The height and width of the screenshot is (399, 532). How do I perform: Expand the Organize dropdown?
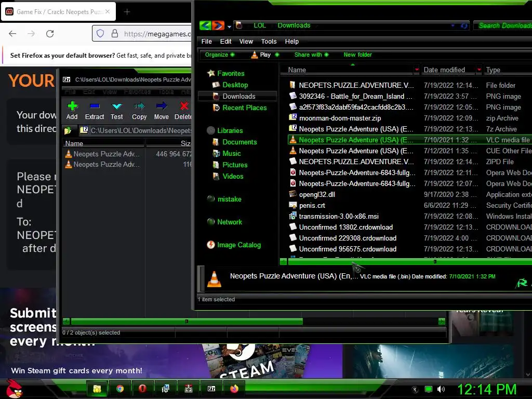220,55
